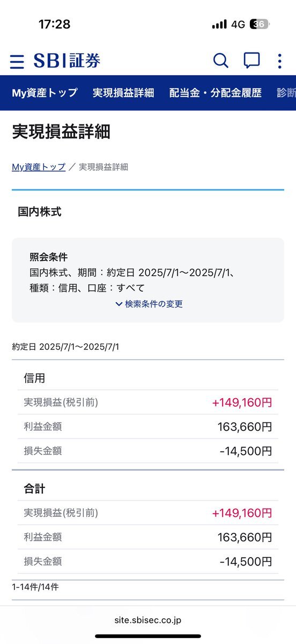Follow the My資産トップ breadcrumb link
The image size is (296, 644).
point(39,167)
